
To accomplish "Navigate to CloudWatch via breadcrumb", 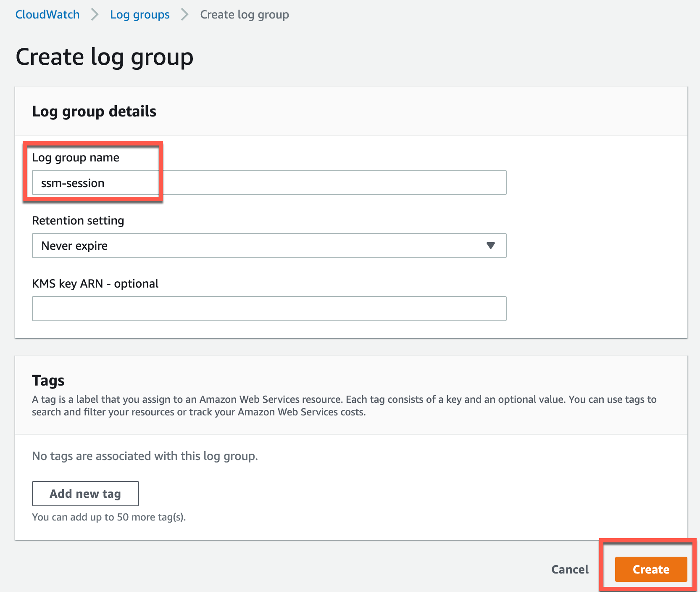I will click(47, 14).
